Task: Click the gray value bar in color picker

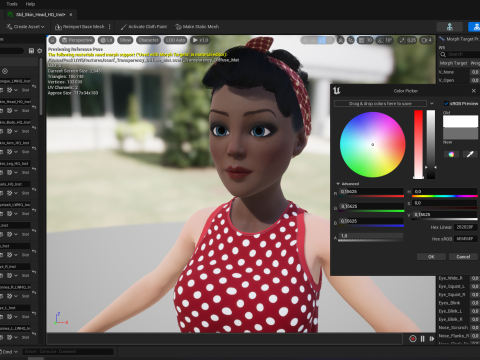Action: pyautogui.click(x=431, y=145)
